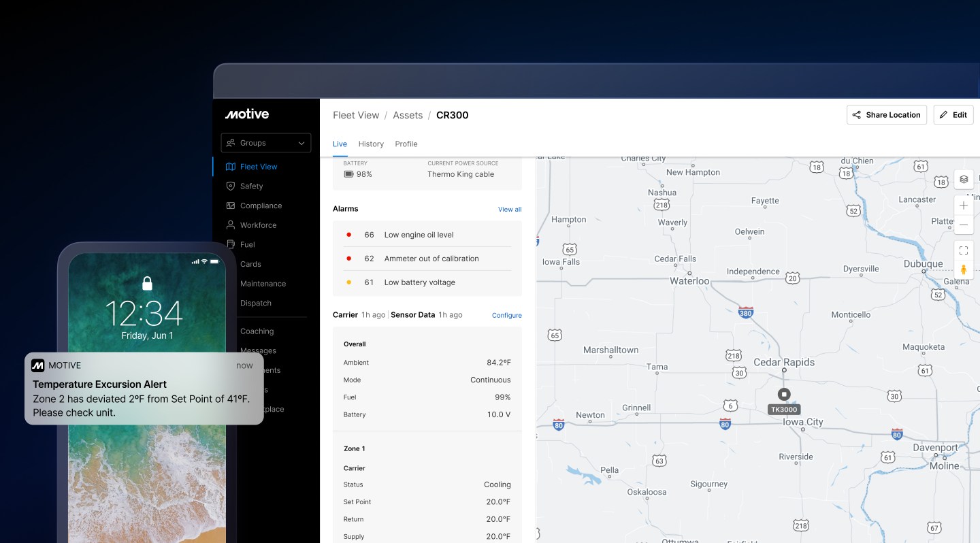Zoom out on the map
This screenshot has height=543, width=980.
(964, 225)
